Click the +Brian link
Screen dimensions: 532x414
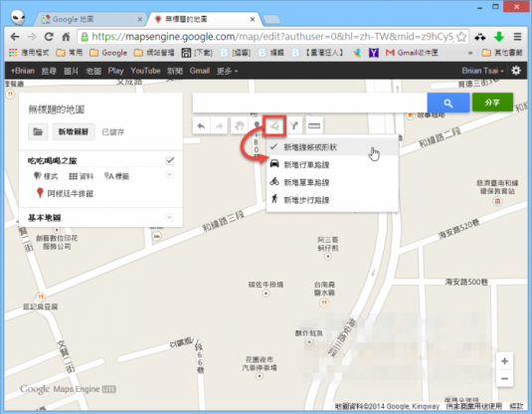point(23,71)
